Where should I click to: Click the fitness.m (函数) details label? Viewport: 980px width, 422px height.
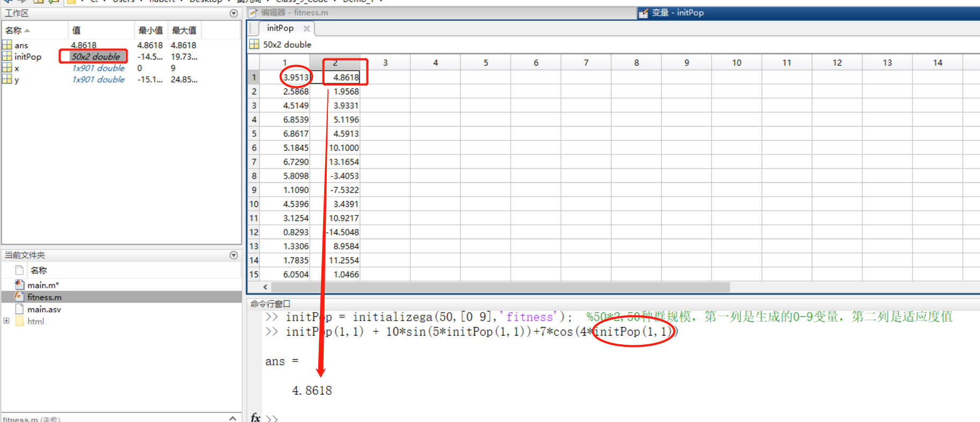click(32, 419)
